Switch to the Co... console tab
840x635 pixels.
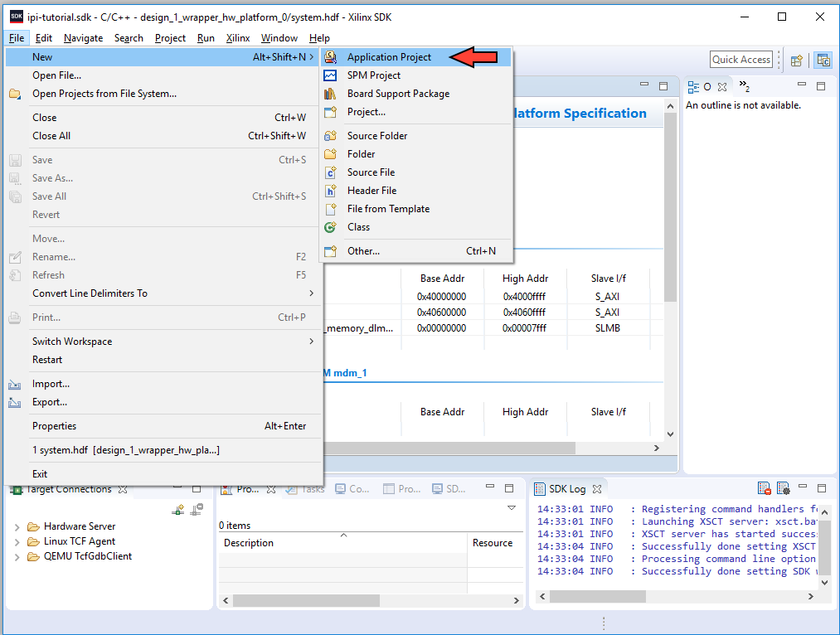[352, 489]
